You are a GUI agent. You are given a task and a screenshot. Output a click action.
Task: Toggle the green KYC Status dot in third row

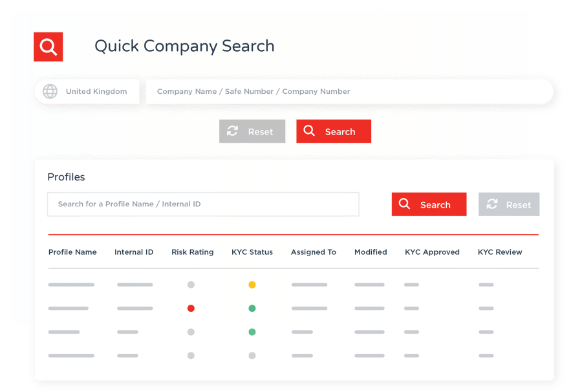click(252, 332)
